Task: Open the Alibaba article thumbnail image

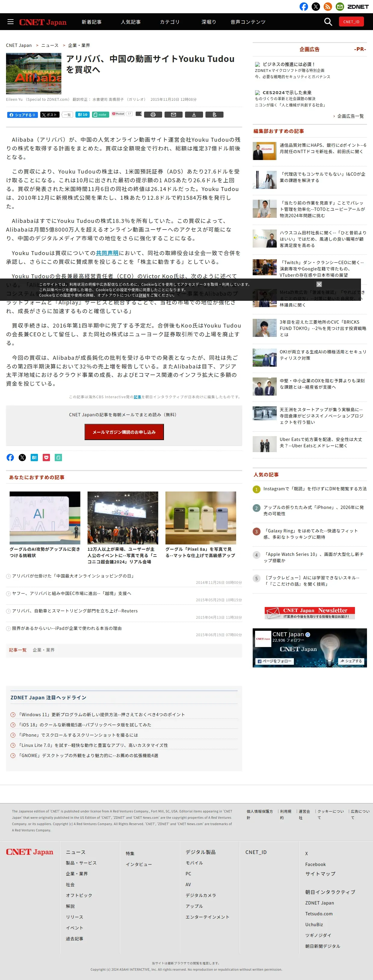Action: click(x=33, y=73)
